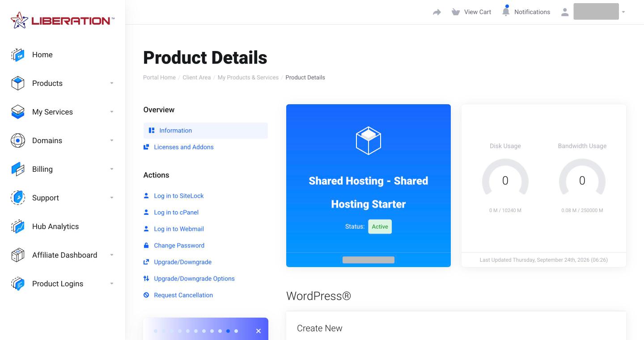Expand the Billing dropdown arrow

coord(112,169)
